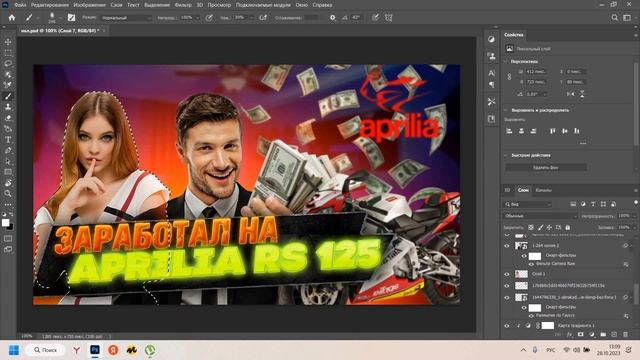Image resolution: width=640 pixels, height=360 pixels.
Task: Open Windows Start menu
Action: pyautogui.click(x=14, y=350)
